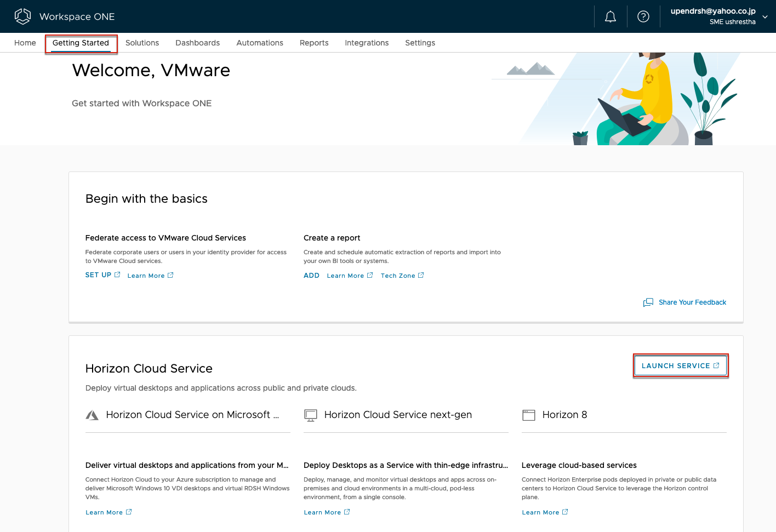Open the Solutions tab
The width and height of the screenshot is (776, 532).
click(142, 43)
